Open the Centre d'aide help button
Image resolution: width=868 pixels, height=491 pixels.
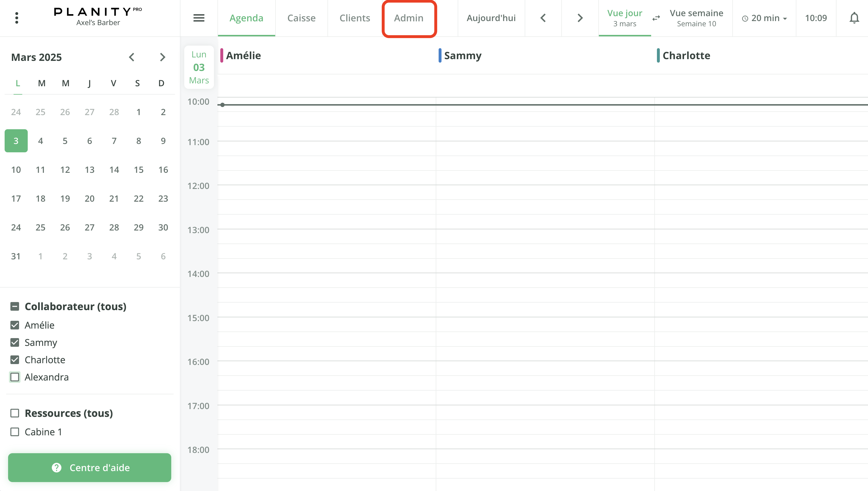coord(90,468)
